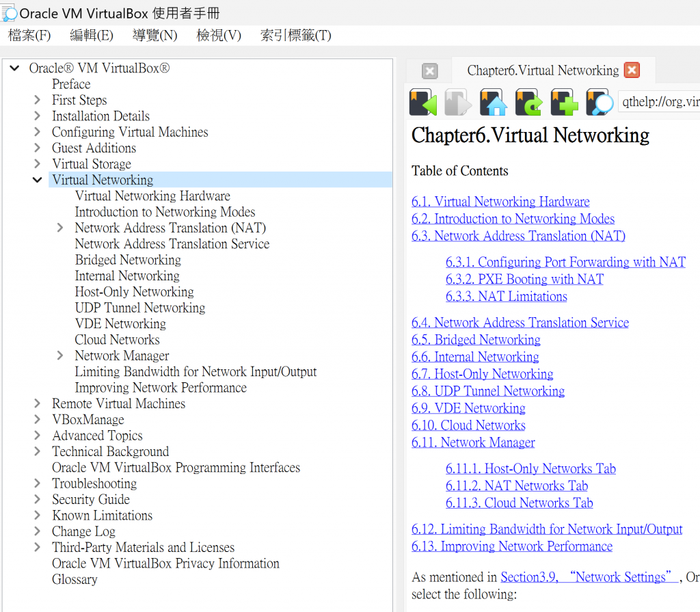Open link 6.1. Virtual Networking Hardware
This screenshot has height=612, width=700.
(x=500, y=202)
